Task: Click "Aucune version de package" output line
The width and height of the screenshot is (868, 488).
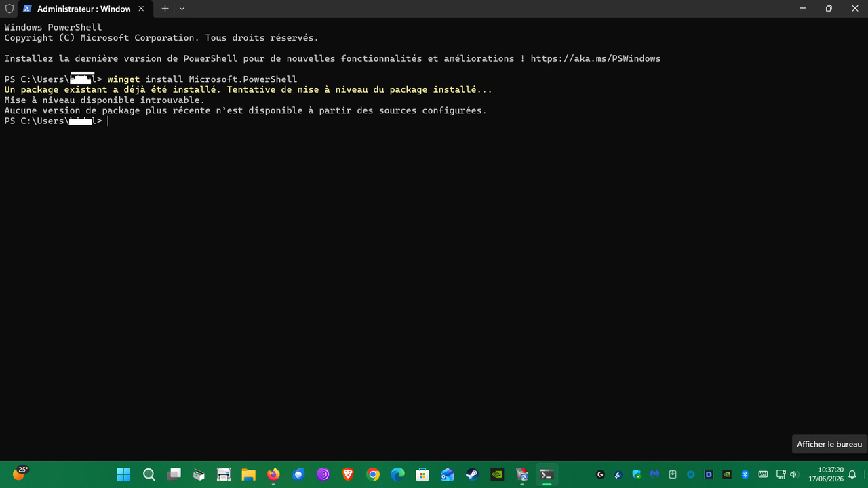Action: (x=245, y=110)
